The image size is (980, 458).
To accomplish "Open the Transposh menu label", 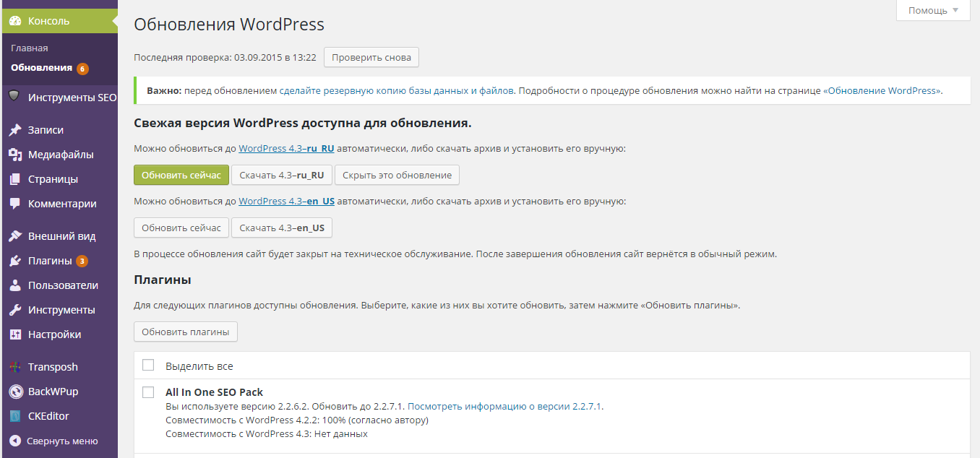I will [53, 367].
